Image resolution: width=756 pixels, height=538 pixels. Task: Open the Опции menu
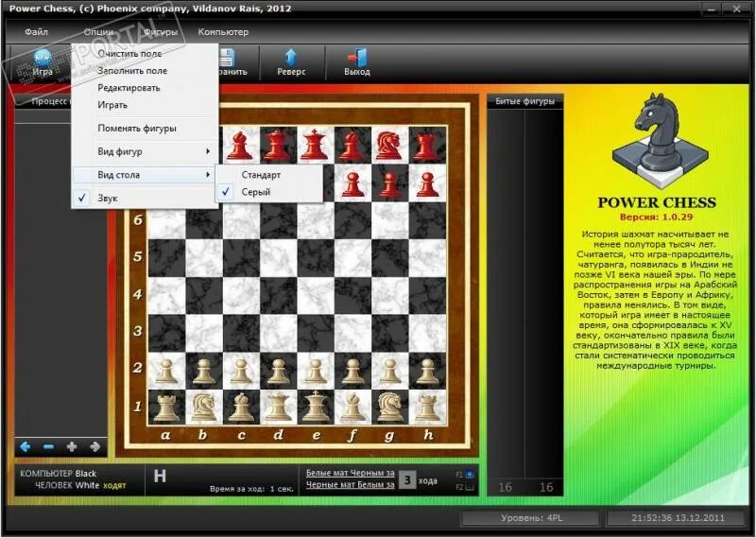tap(98, 32)
